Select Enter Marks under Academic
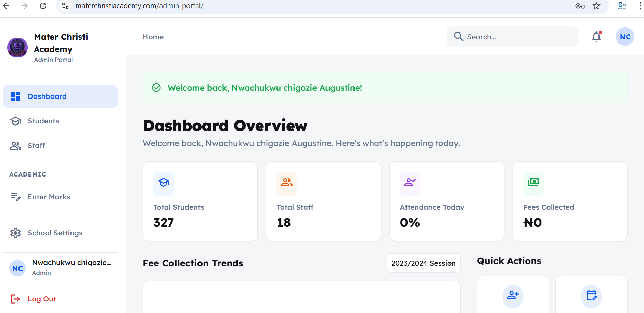The width and height of the screenshot is (644, 313). [49, 197]
